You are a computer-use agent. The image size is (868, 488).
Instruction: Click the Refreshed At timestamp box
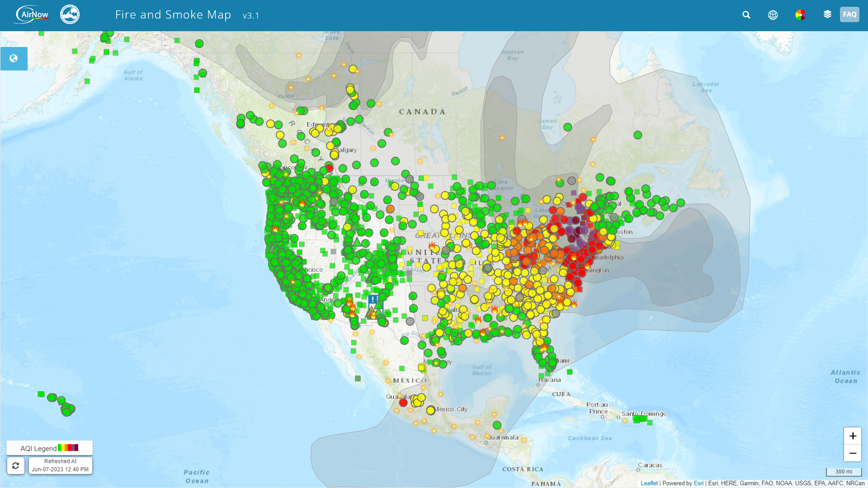61,465
